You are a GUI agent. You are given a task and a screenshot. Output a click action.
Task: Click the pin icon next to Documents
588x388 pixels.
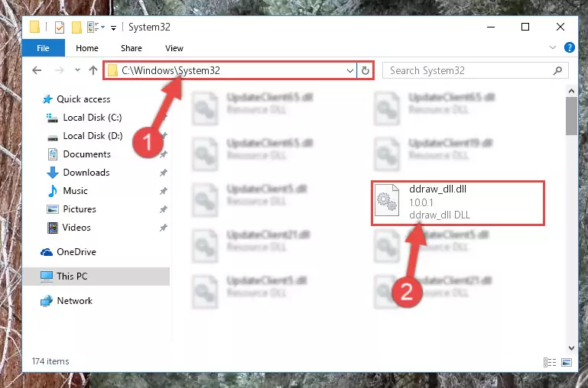point(163,154)
